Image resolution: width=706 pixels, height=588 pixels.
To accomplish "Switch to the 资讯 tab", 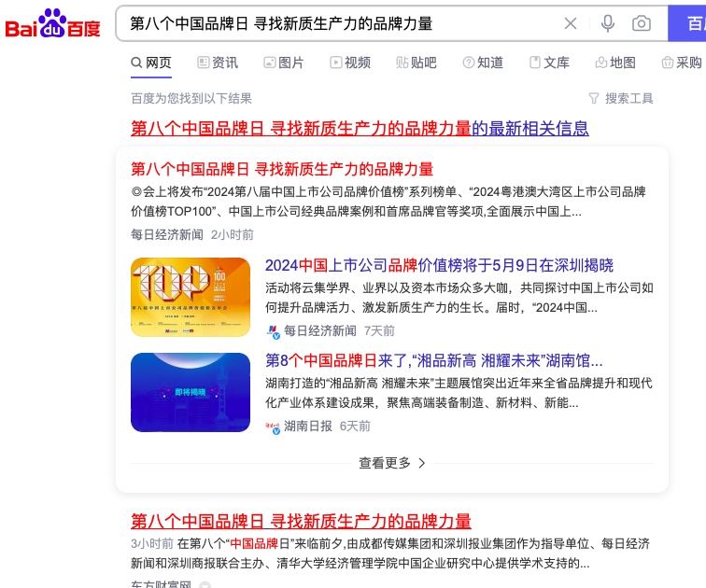I will click(218, 63).
